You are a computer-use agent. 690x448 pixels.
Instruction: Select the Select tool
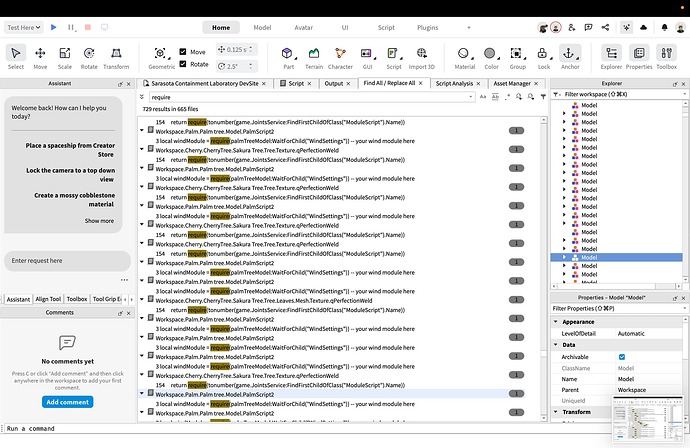coord(16,58)
